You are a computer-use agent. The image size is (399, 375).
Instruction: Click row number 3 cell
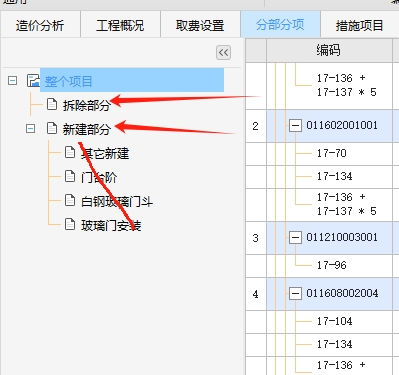(256, 238)
